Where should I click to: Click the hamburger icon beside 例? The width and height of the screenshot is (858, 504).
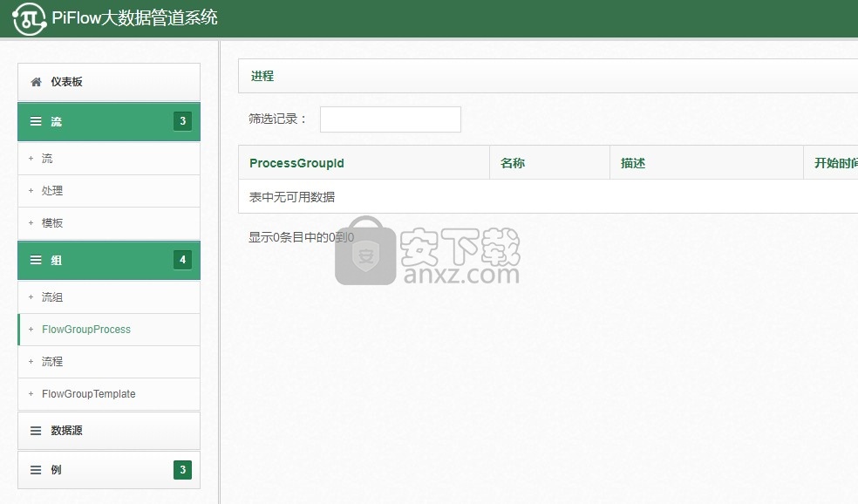tap(36, 469)
